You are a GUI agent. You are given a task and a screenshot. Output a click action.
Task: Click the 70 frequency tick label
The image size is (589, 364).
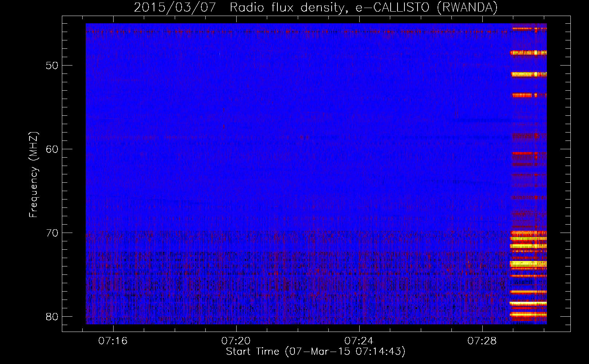coord(52,233)
